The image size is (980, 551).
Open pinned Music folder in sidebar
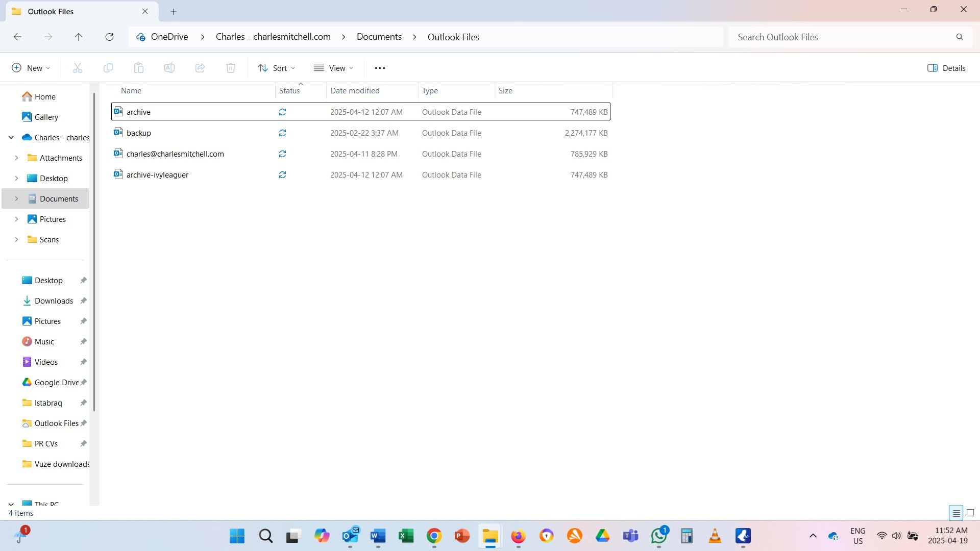point(44,341)
